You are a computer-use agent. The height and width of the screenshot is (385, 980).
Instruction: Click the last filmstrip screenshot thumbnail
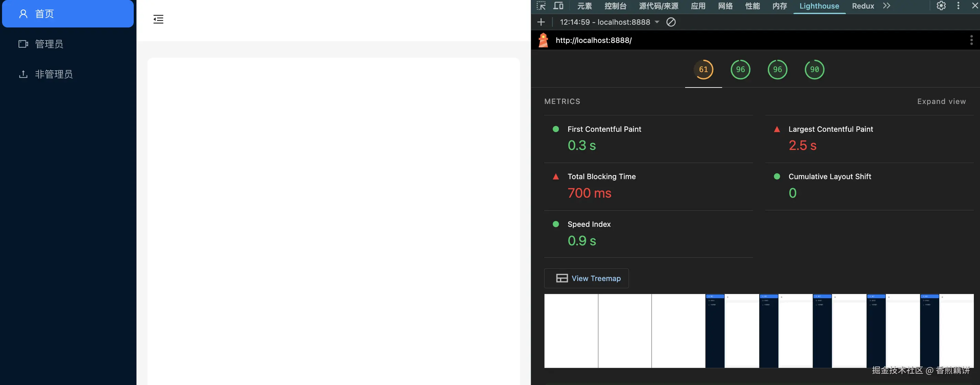pos(946,330)
